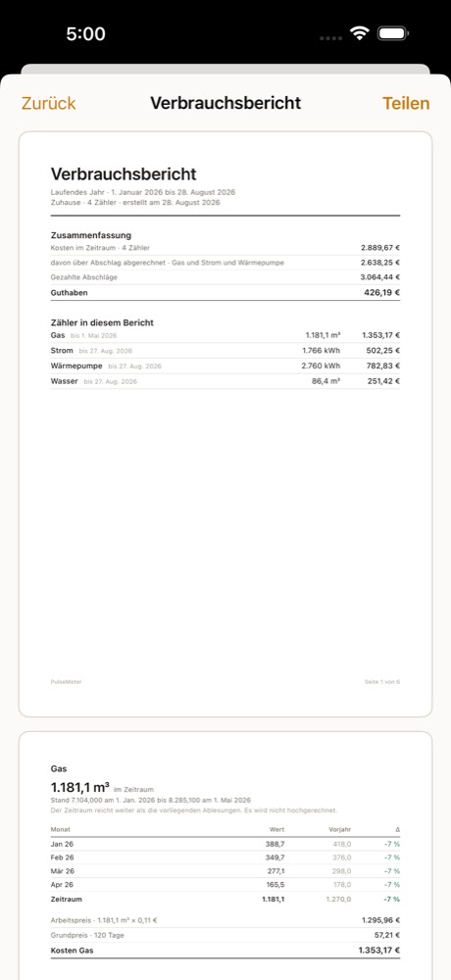Screen dimensions: 451x980
Task: Tap the first report page thumbnail heading
Action: (x=124, y=173)
